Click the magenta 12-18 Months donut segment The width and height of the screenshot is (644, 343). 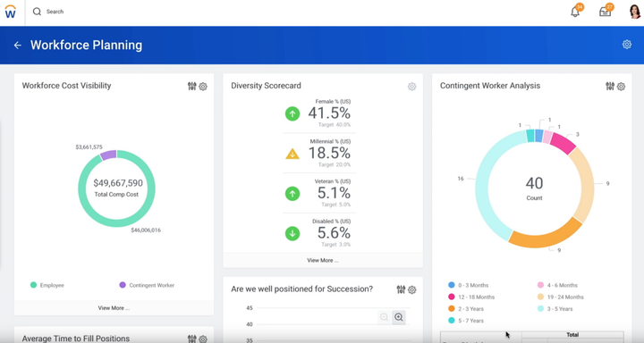tap(563, 143)
